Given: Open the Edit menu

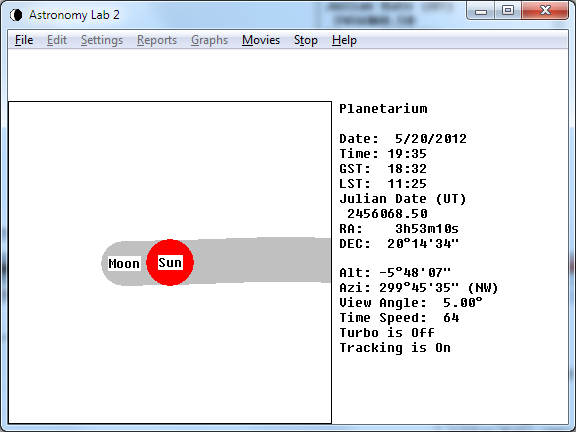Looking at the screenshot, I should pos(57,40).
